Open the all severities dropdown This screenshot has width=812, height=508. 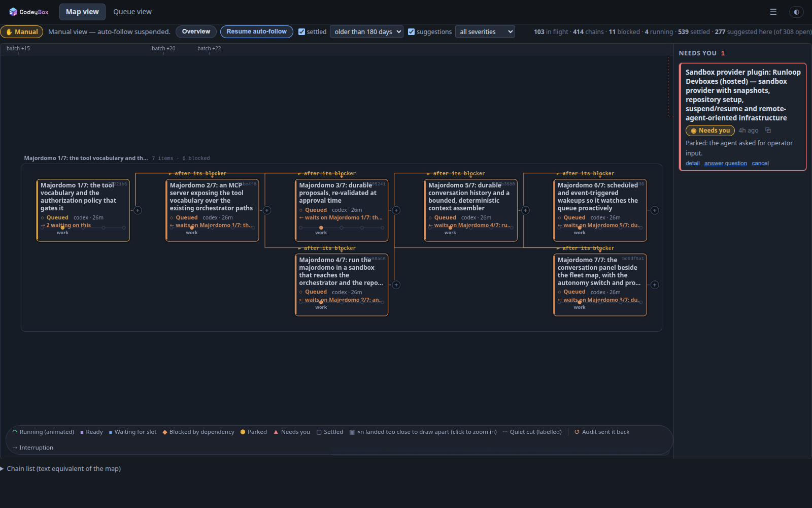pyautogui.click(x=485, y=31)
